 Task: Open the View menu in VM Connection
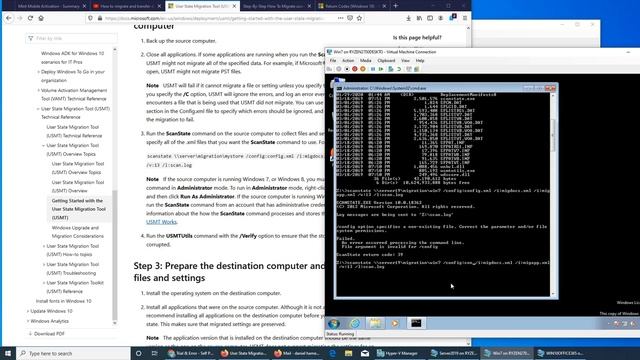(x=405, y=60)
